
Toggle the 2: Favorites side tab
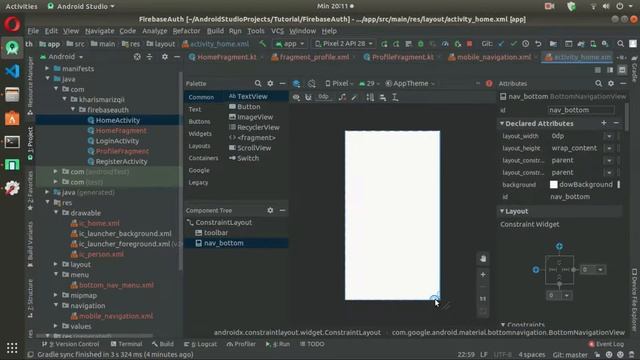(30, 190)
